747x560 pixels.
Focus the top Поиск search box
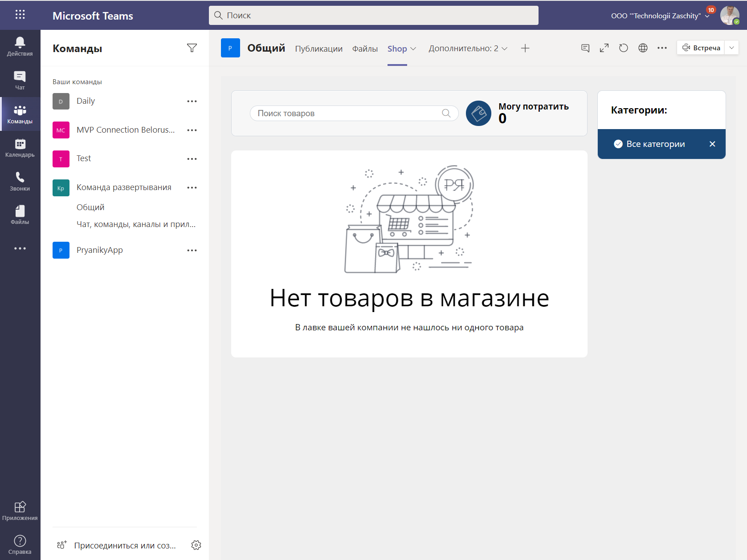click(374, 15)
